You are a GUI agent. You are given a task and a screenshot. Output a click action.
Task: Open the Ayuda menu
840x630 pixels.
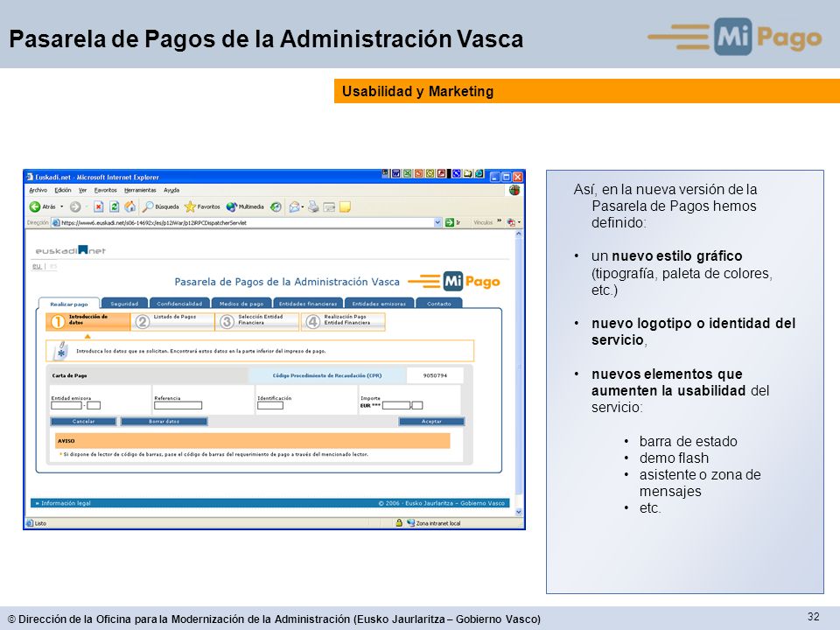[171, 190]
